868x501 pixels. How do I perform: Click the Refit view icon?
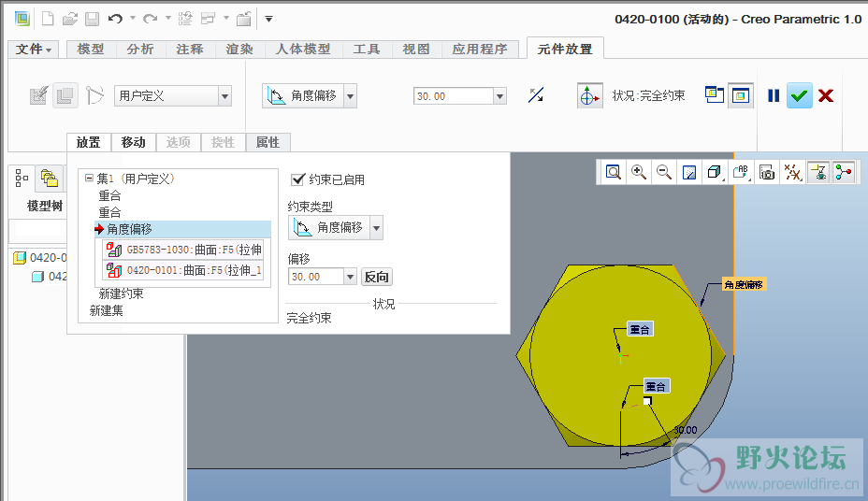click(x=614, y=172)
